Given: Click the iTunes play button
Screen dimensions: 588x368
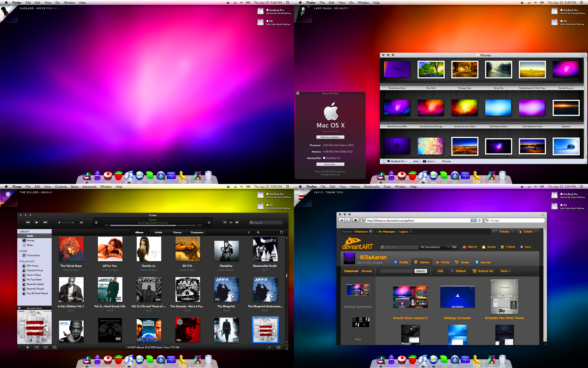Looking at the screenshot, I should (37, 222).
